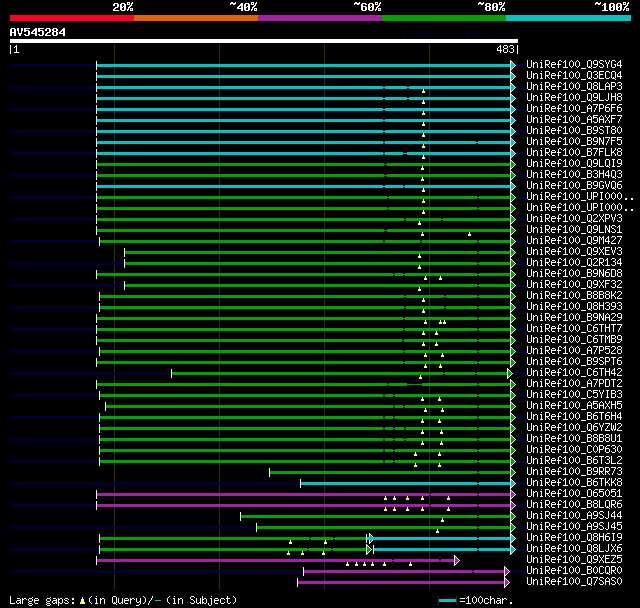
Task: Click UniRef100_Q8H393 label
Action: [574, 307]
